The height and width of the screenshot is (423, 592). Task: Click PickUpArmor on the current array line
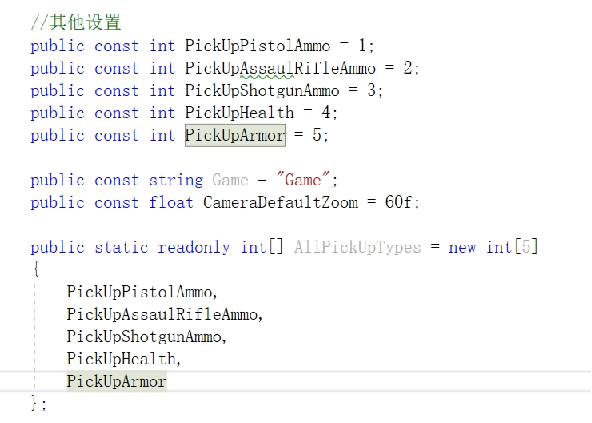(x=116, y=381)
